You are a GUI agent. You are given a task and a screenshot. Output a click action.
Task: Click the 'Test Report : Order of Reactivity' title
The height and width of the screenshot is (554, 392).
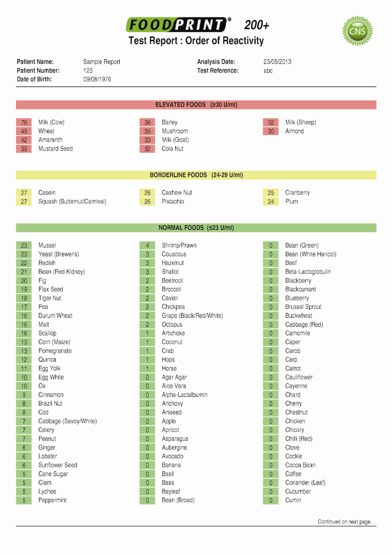click(196, 41)
